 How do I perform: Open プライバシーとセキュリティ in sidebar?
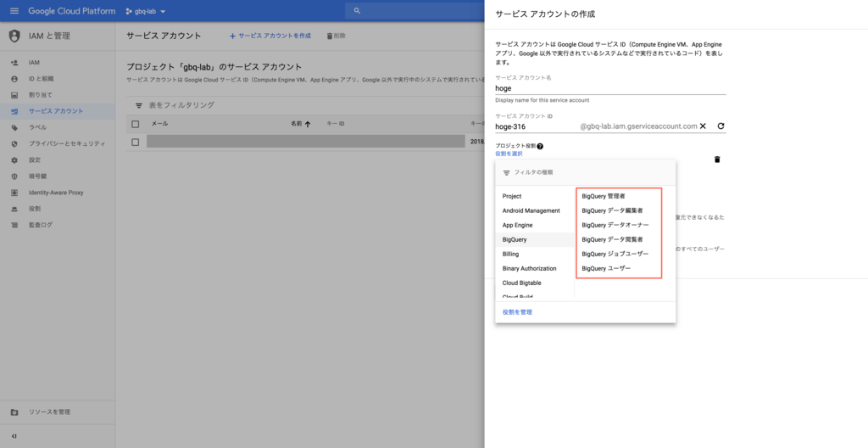[x=58, y=143]
